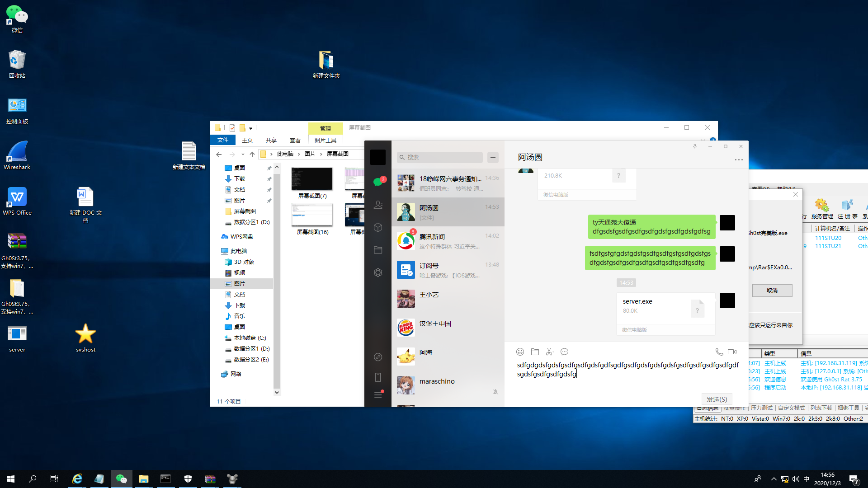This screenshot has height=488, width=868.
Task: Click the 取消 button in the dialog
Action: pyautogui.click(x=772, y=290)
